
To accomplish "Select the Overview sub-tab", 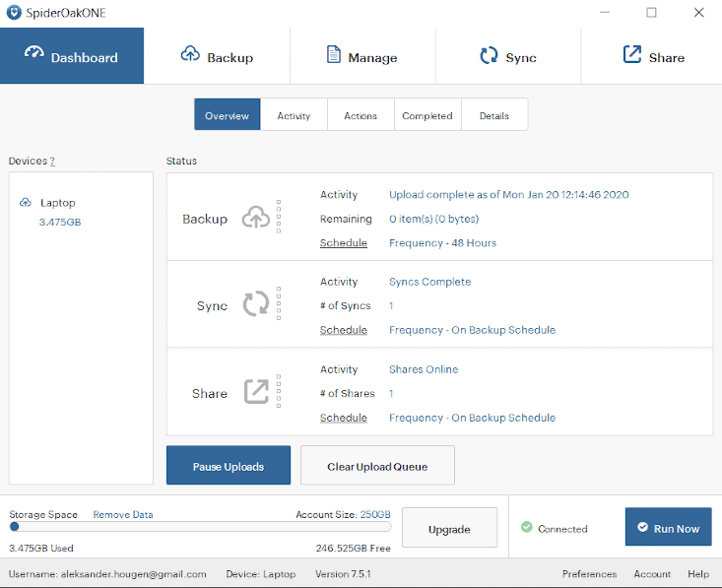I will [227, 114].
